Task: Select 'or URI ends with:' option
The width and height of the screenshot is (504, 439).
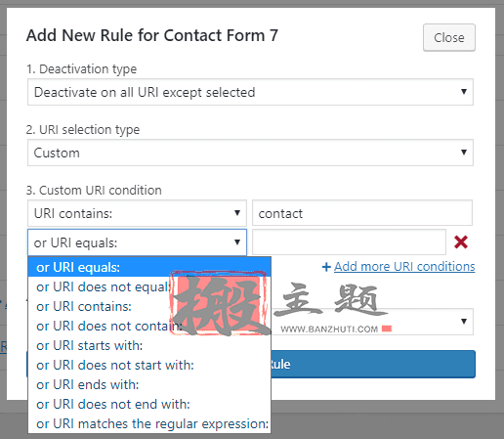Action: pos(149,384)
